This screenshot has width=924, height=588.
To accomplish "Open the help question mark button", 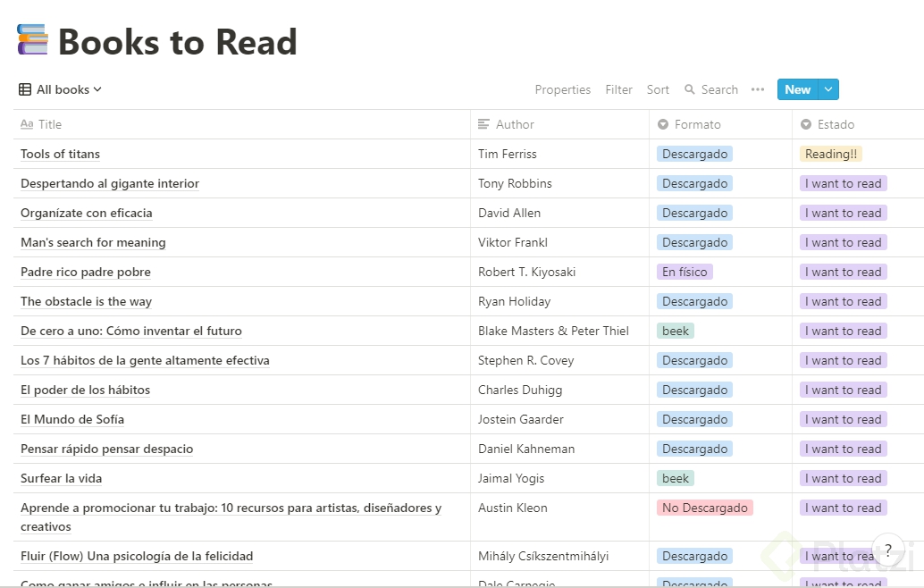I will coord(888,550).
